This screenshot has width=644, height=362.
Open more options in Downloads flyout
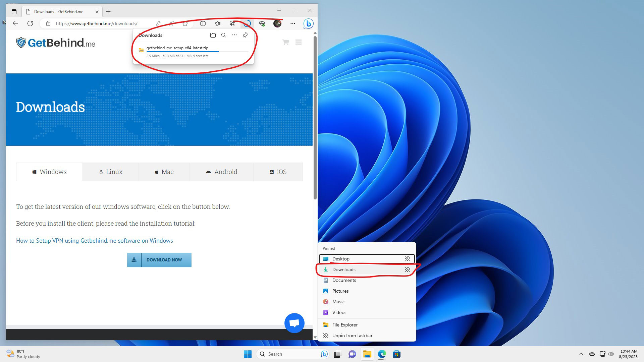(234, 35)
